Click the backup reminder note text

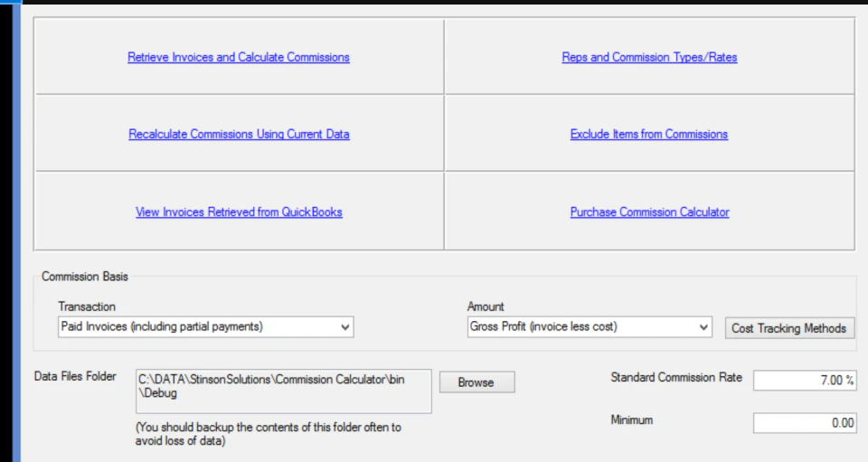coord(268,434)
